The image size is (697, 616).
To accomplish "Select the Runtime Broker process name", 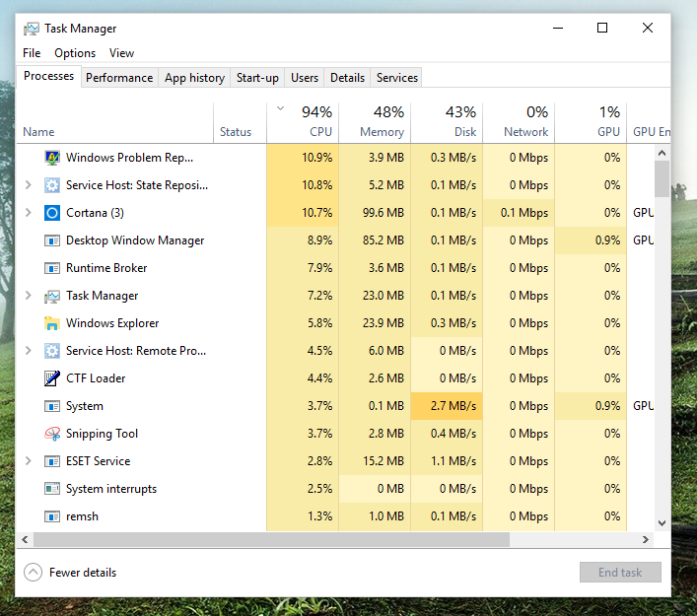I will tap(106, 268).
